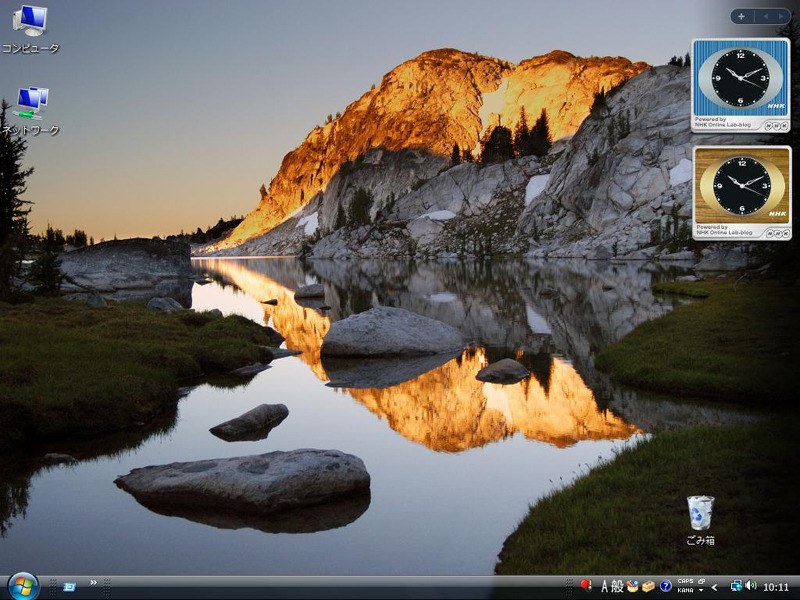Click the network connection tray icon
This screenshot has width=800, height=600.
(736, 586)
